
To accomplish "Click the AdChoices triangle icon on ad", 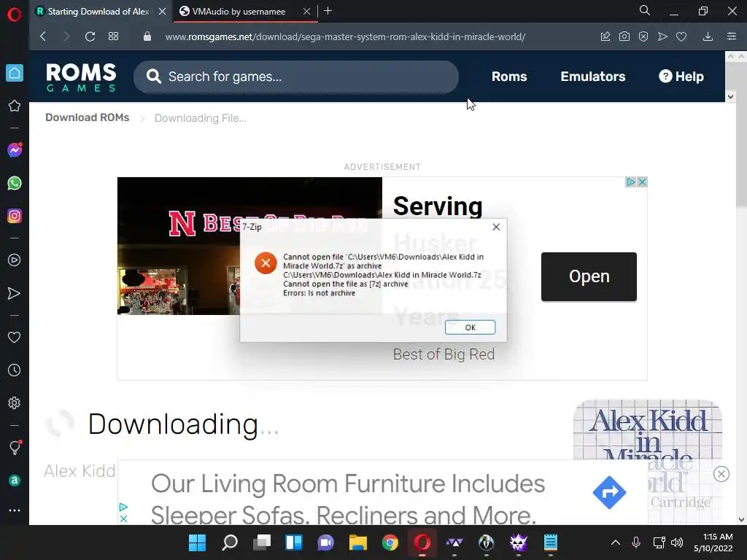I will [x=631, y=182].
